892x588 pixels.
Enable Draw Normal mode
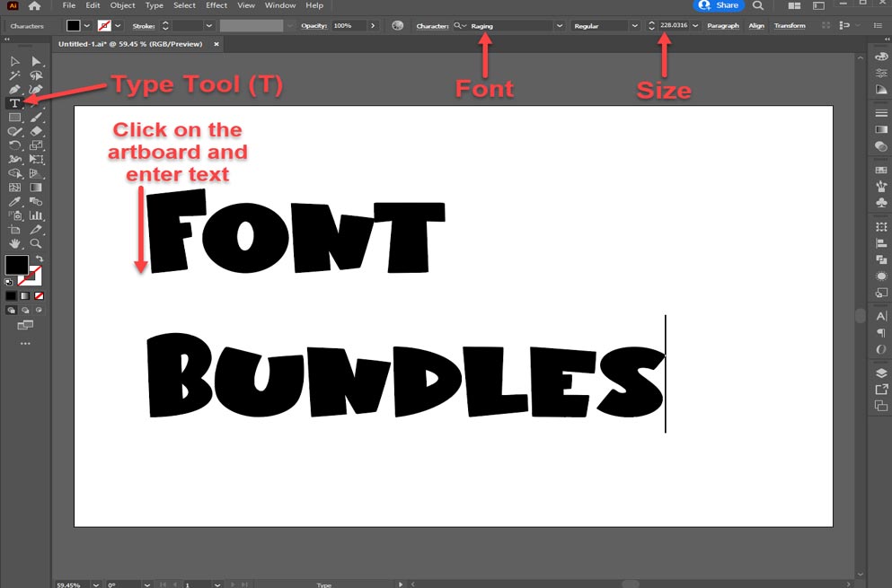click(x=12, y=310)
